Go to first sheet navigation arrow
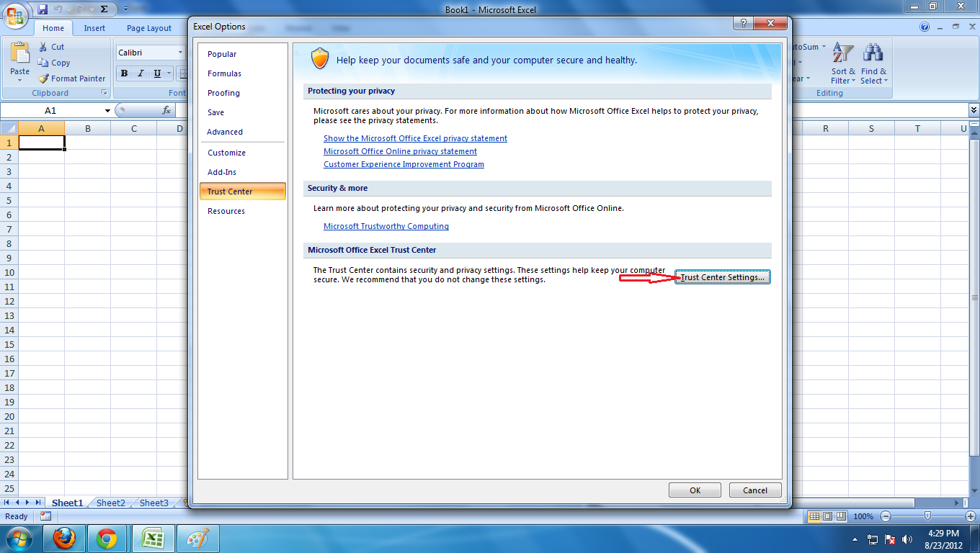Screen dimensions: 980x553 [x=8, y=503]
